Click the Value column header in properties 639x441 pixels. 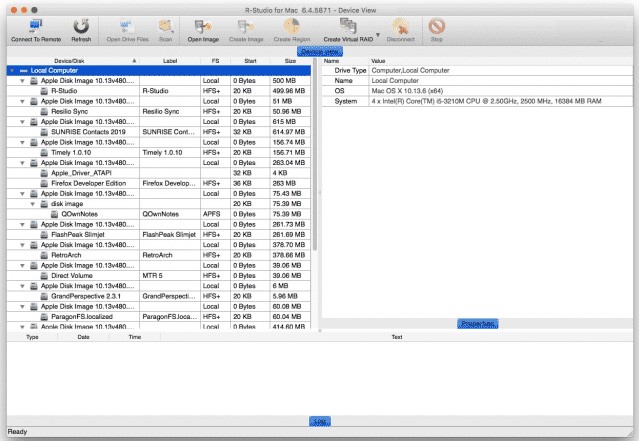(x=501, y=61)
